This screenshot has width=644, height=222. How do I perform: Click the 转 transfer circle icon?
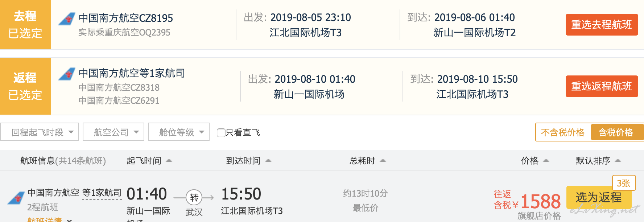[194, 197]
